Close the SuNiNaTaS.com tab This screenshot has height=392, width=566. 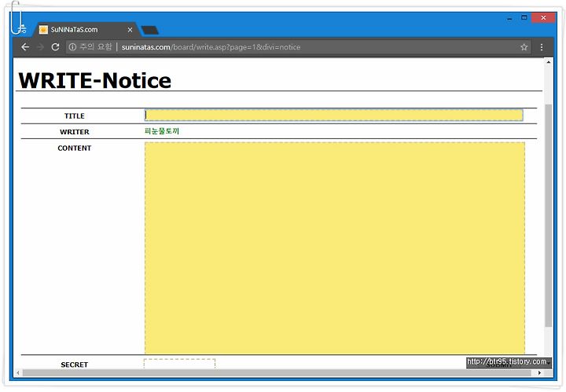click(130, 30)
